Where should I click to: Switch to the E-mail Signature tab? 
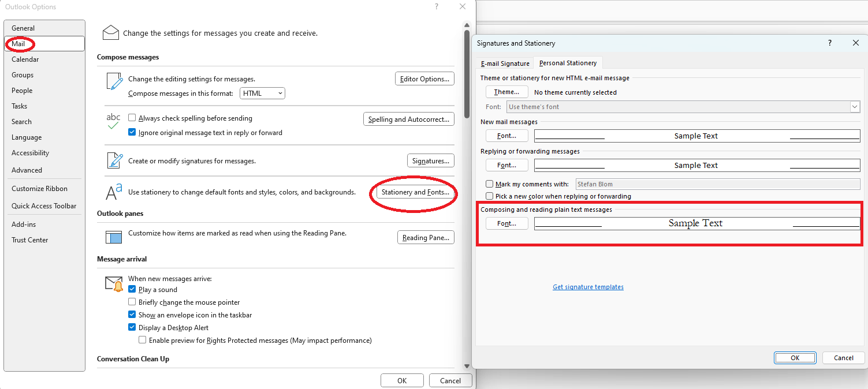point(504,63)
